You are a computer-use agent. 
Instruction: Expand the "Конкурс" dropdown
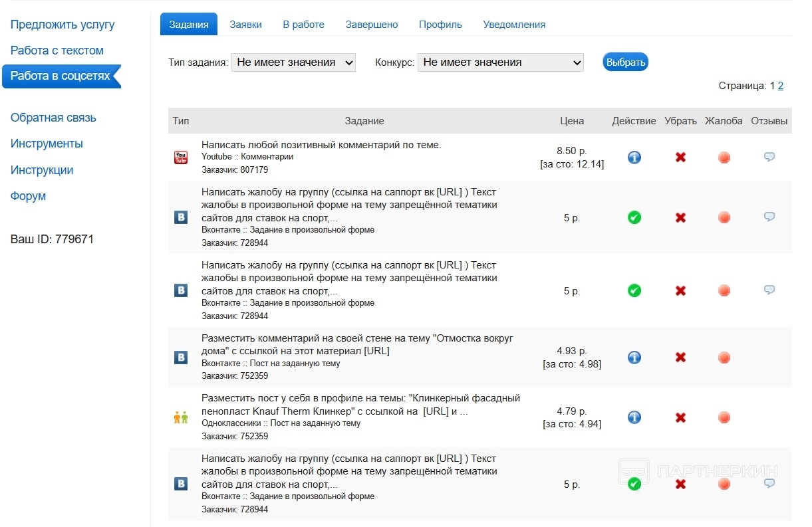pos(500,62)
